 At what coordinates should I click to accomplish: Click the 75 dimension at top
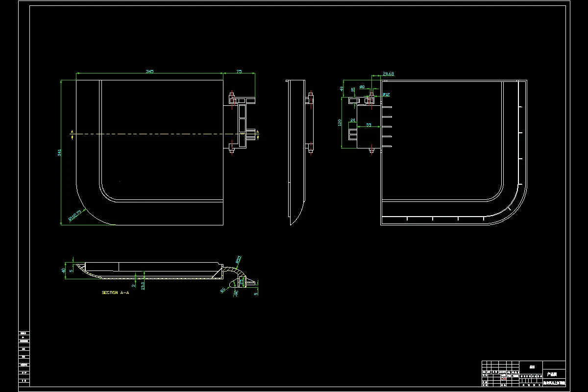click(x=239, y=72)
